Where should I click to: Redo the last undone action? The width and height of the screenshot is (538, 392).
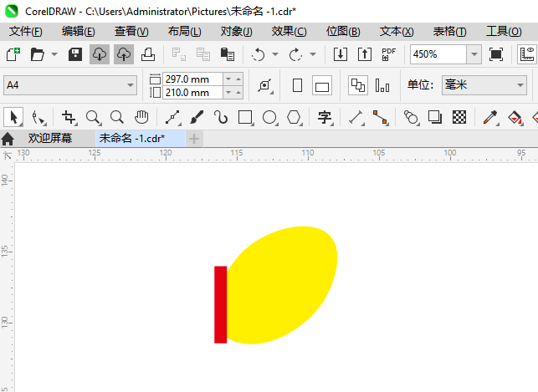pyautogui.click(x=295, y=54)
